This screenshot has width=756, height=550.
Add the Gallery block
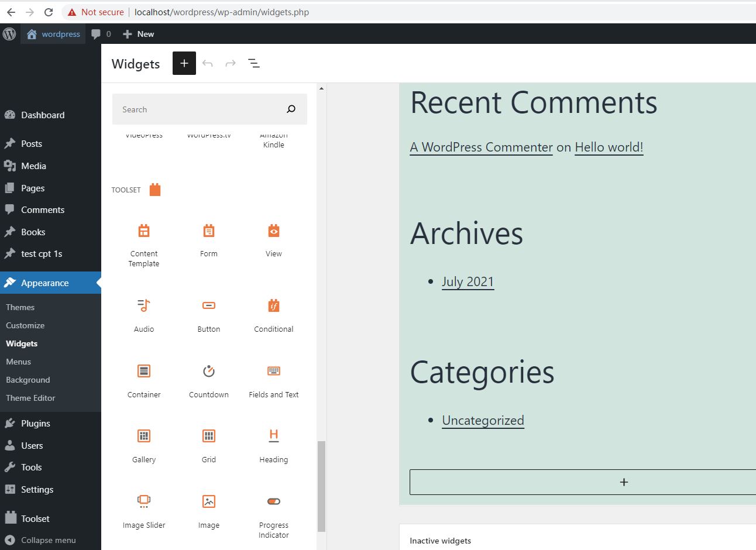click(x=144, y=446)
